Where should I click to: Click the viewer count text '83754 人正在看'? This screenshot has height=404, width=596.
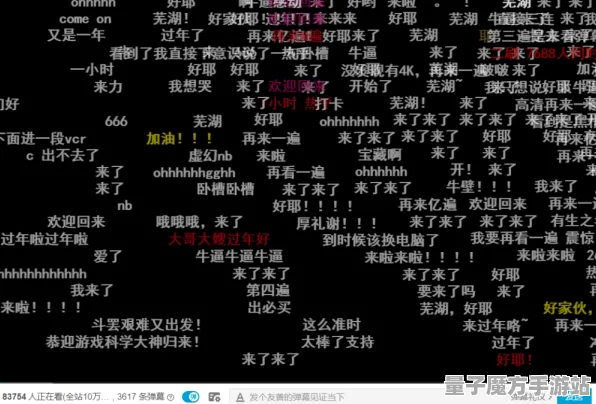[33, 397]
